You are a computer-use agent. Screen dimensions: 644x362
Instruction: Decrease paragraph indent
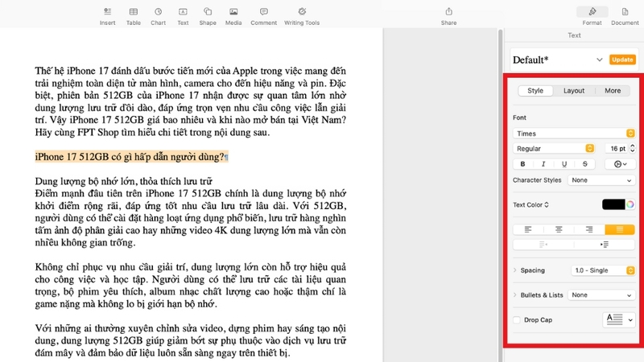point(543,245)
